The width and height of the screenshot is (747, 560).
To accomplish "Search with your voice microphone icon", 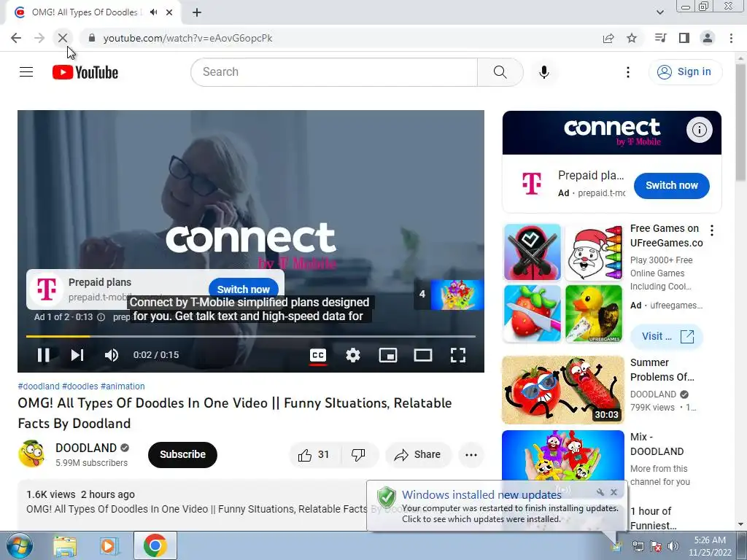I will pos(543,72).
